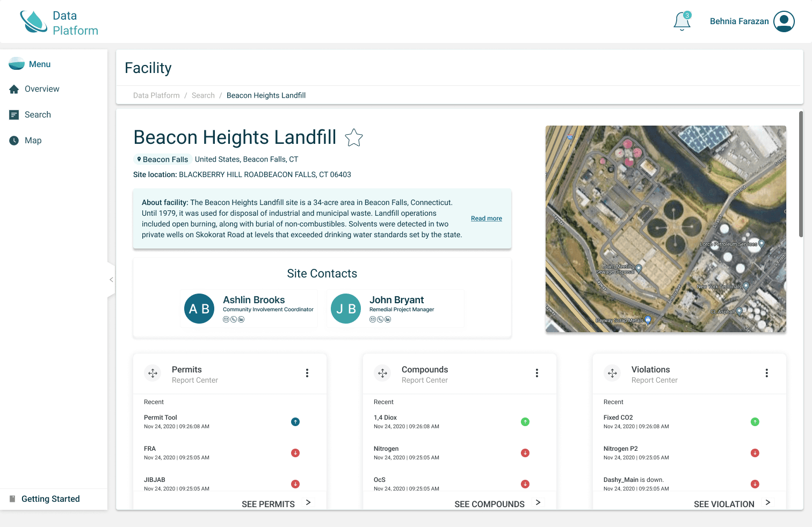This screenshot has width=812, height=527.
Task: Open John Bryant LinkedIn icon
Action: coord(388,319)
